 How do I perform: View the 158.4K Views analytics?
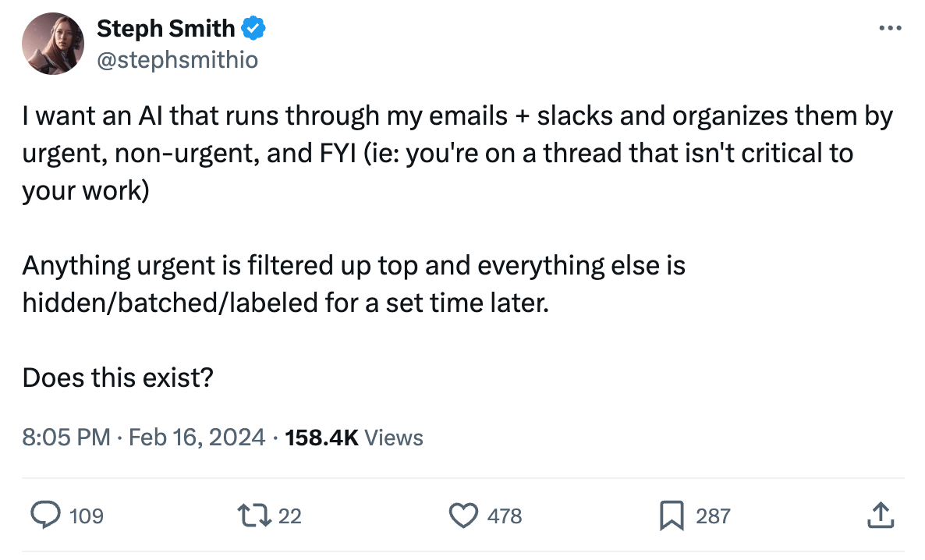(355, 438)
